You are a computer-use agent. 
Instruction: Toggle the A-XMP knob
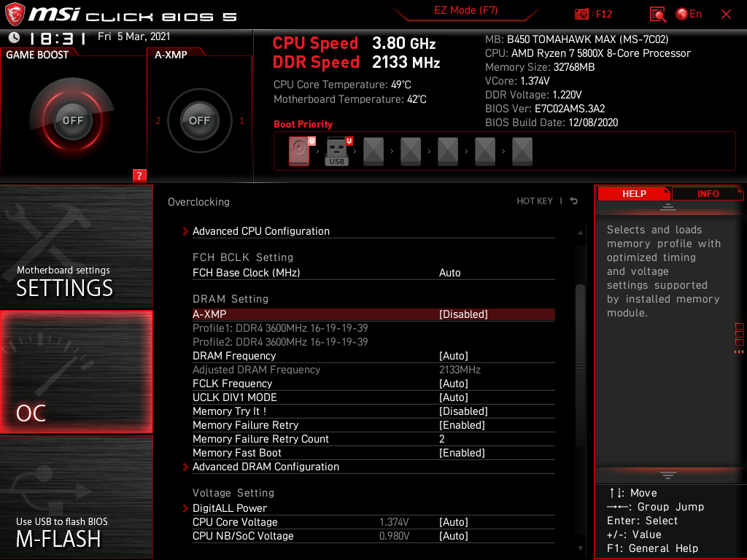tap(199, 120)
